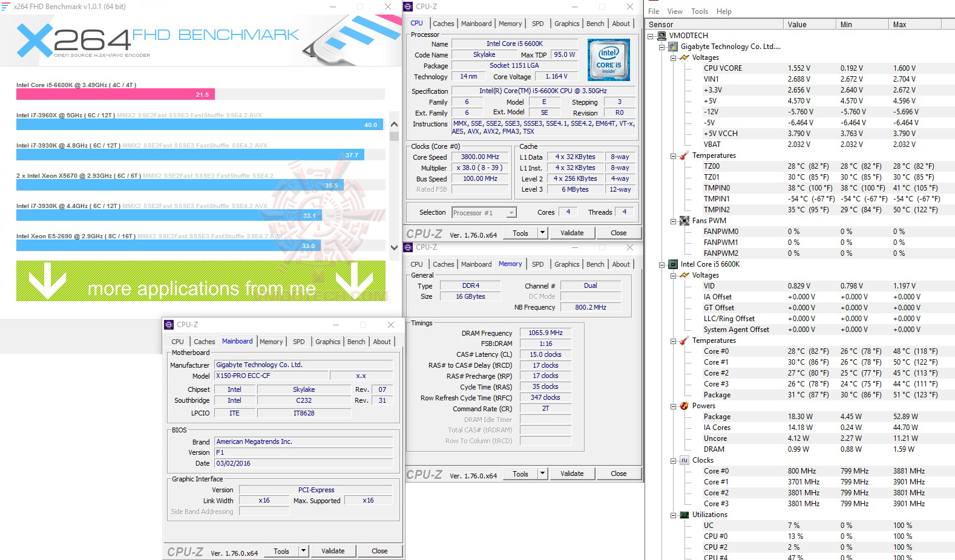955x560 pixels.
Task: Switch to the CPU tab in the Mainboard CPU-Z window
Action: click(x=177, y=342)
